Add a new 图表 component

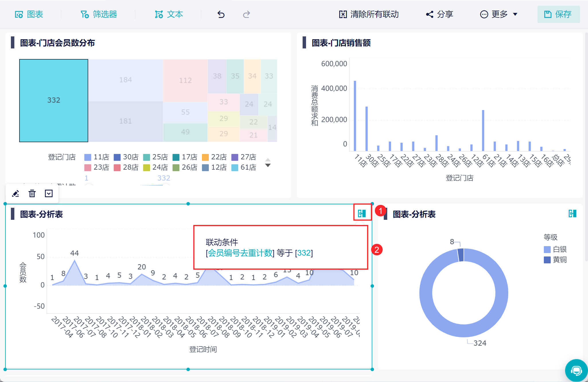(x=29, y=14)
